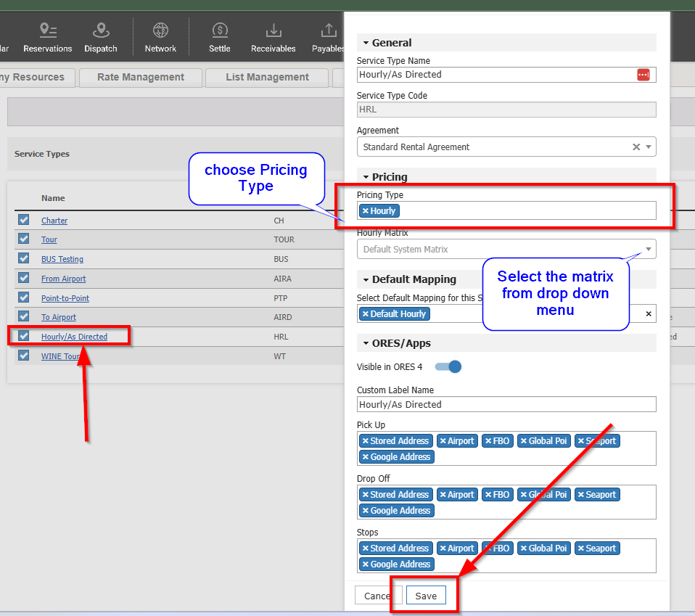The width and height of the screenshot is (695, 616).
Task: Remove the Hourly pricing type tag
Action: [x=366, y=211]
